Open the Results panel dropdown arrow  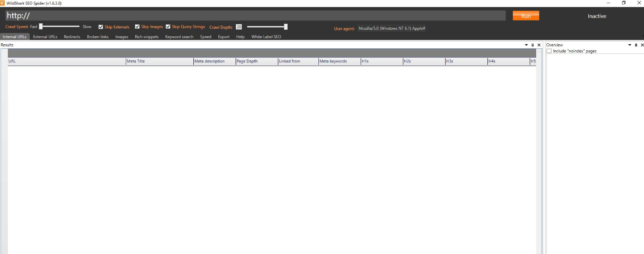tap(526, 45)
